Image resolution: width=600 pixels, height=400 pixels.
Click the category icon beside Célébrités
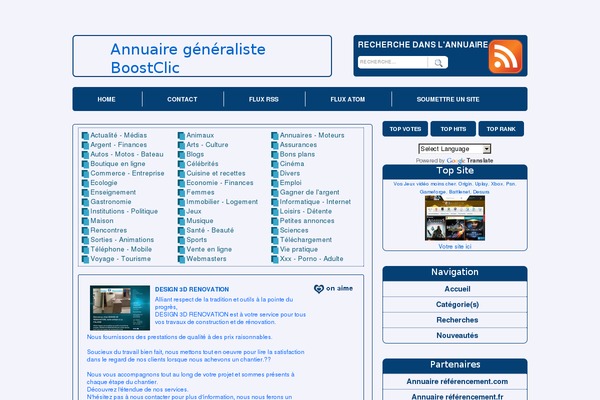pos(181,164)
